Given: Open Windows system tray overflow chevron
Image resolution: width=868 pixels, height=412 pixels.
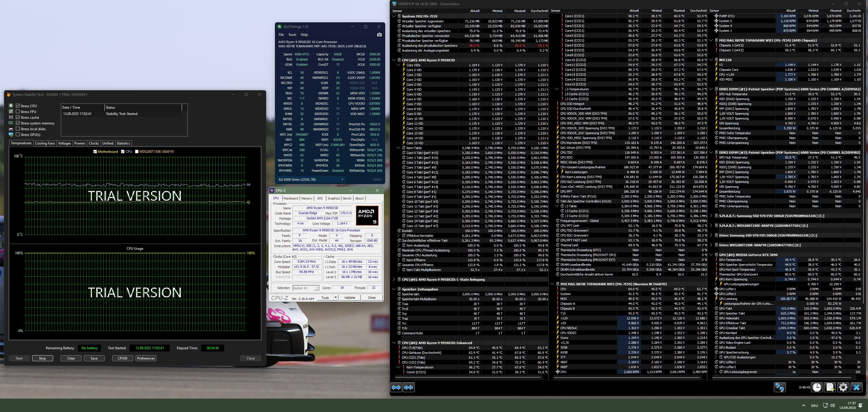Looking at the screenshot, I should point(804,405).
